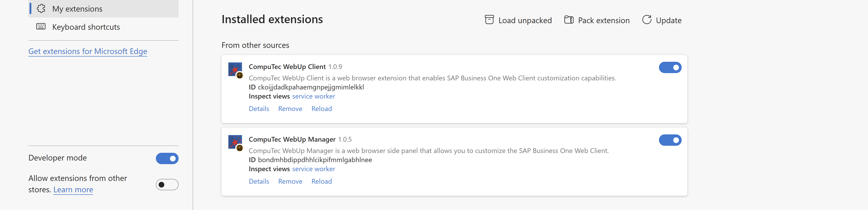Click the Update refresh icon
This screenshot has width=868, height=210.
point(646,20)
